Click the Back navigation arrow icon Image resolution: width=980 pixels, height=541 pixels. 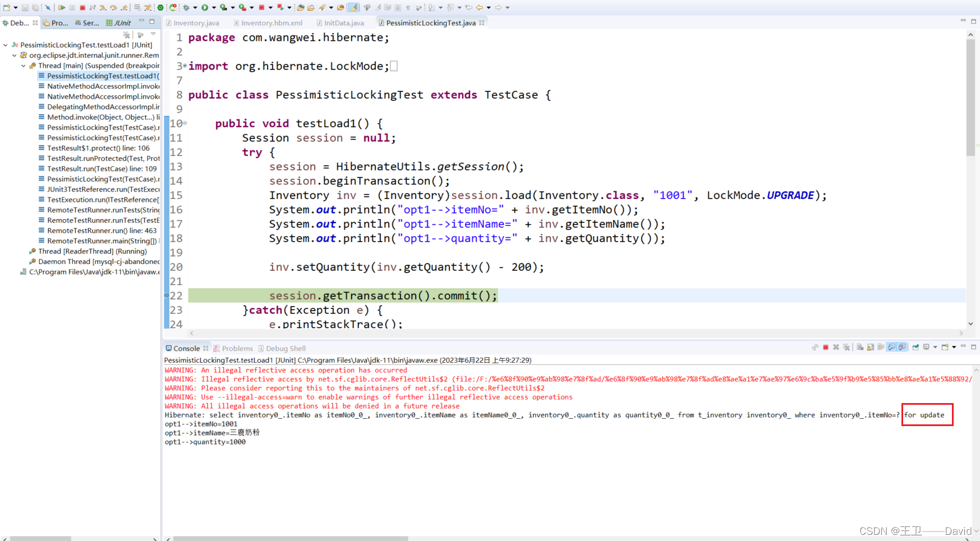(480, 7)
